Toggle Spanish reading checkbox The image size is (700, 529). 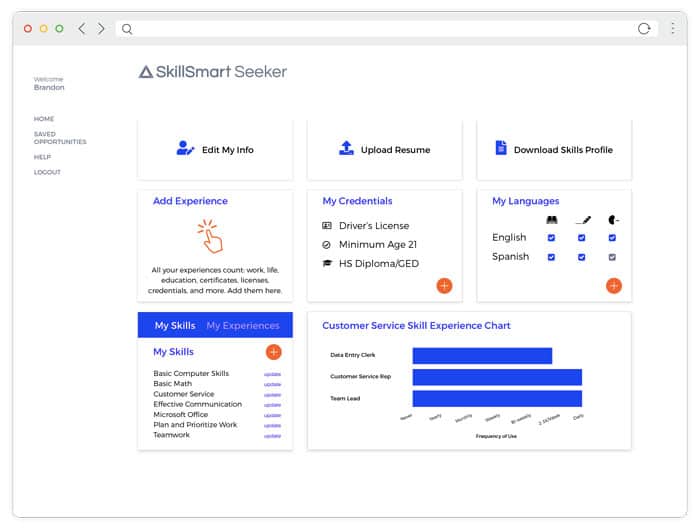click(x=551, y=257)
